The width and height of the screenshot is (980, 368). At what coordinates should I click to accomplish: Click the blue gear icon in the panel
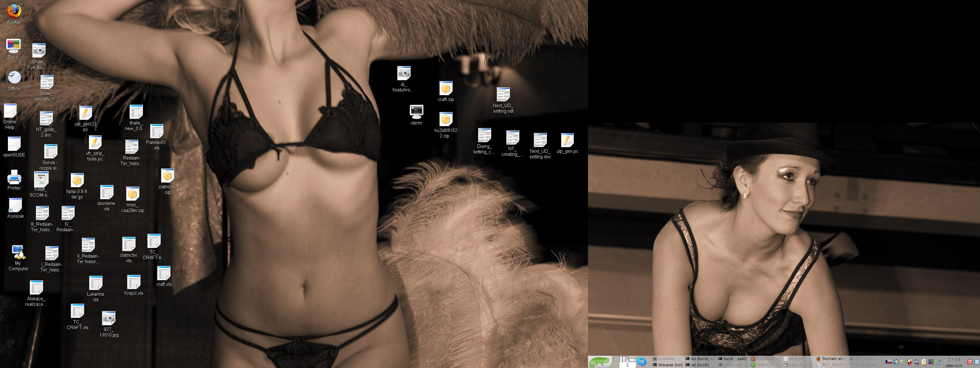coord(642,362)
